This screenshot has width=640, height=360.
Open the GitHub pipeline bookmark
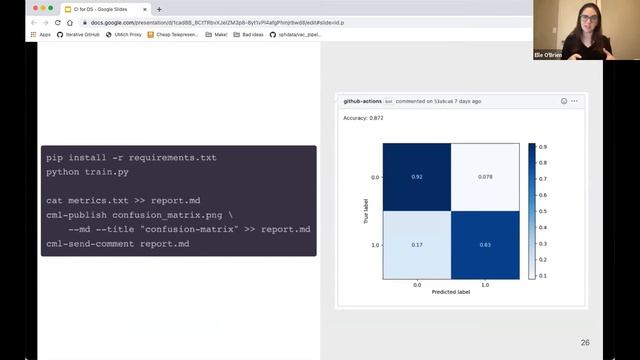tap(296, 35)
